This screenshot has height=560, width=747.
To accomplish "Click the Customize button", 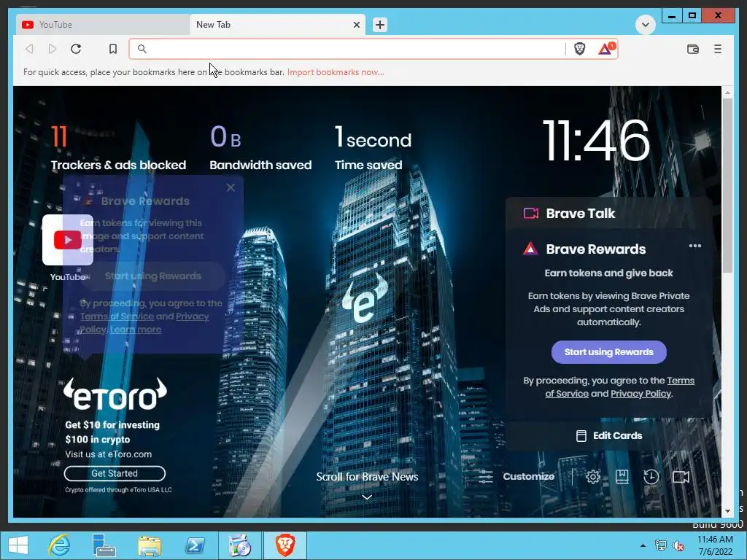I will (x=516, y=477).
